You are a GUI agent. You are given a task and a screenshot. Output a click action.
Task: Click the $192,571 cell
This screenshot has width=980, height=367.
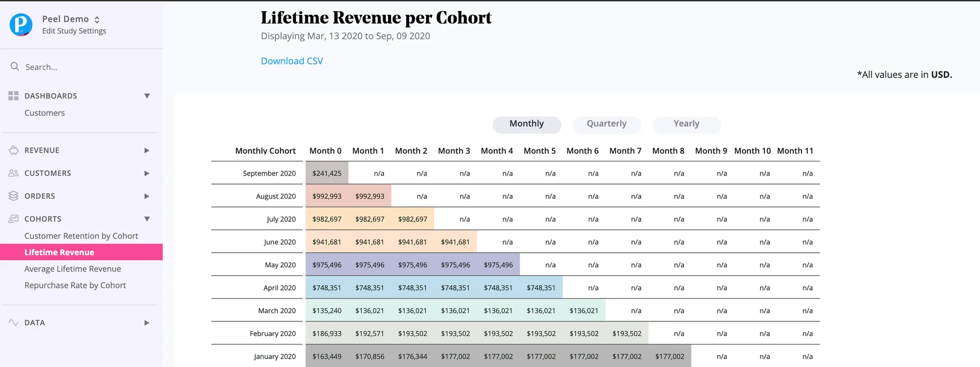(369, 334)
